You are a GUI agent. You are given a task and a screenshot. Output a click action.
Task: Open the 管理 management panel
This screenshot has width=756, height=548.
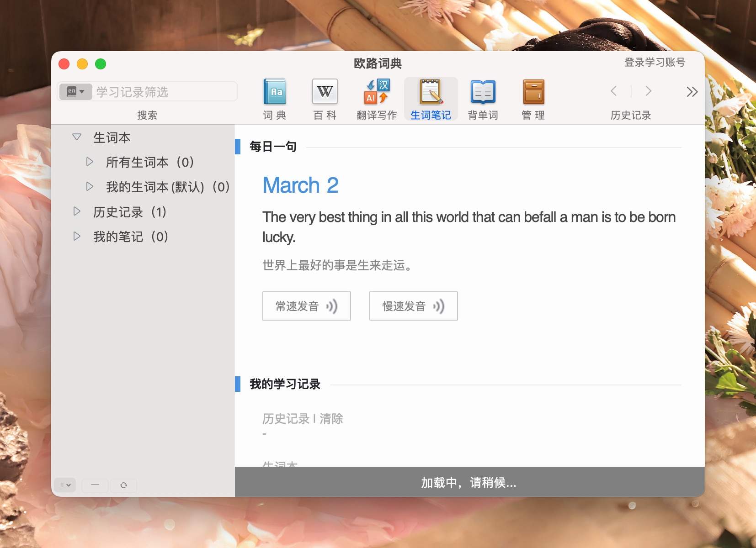[533, 97]
